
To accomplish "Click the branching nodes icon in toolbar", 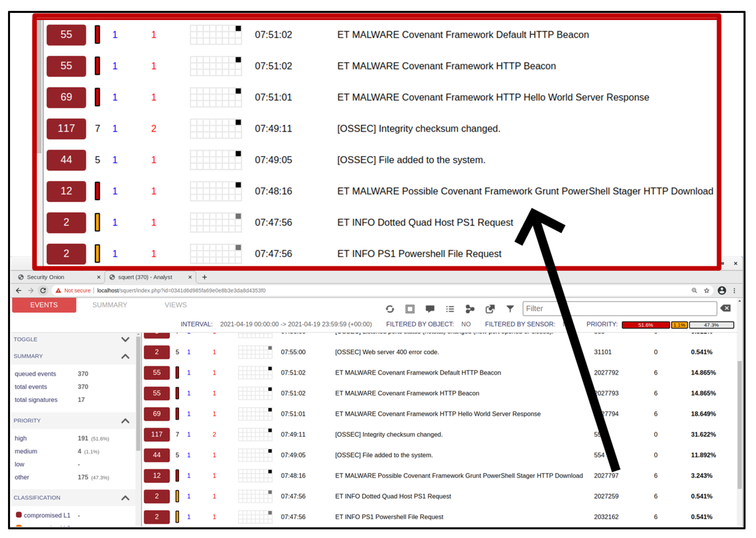I will pos(470,309).
